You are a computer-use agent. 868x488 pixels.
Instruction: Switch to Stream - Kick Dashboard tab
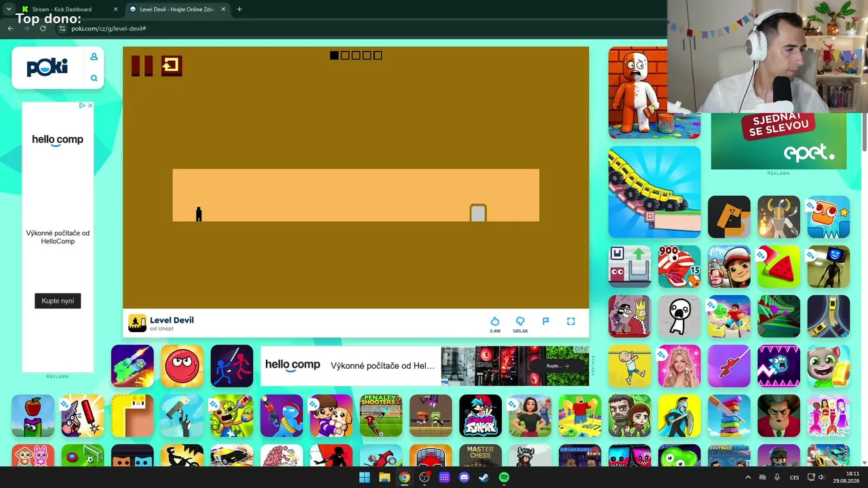point(66,9)
